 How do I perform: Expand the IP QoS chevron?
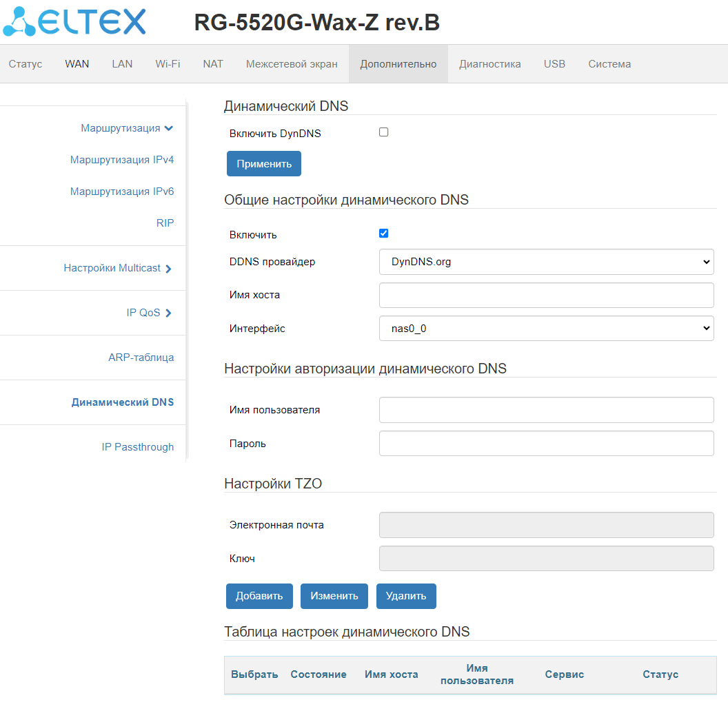pos(168,313)
